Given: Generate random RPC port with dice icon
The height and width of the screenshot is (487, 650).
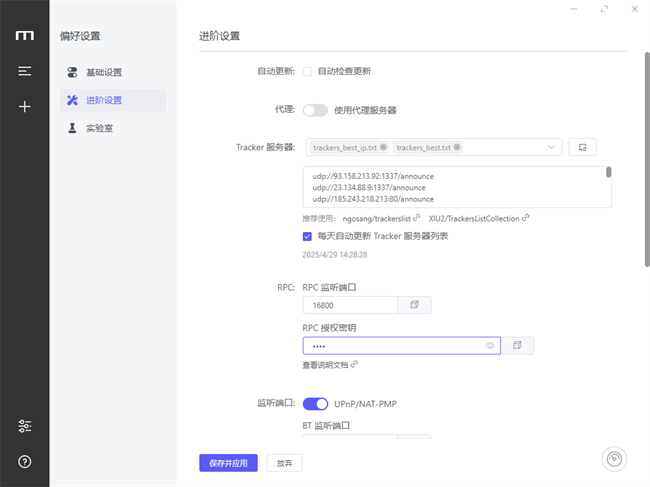Looking at the screenshot, I should coord(414,304).
